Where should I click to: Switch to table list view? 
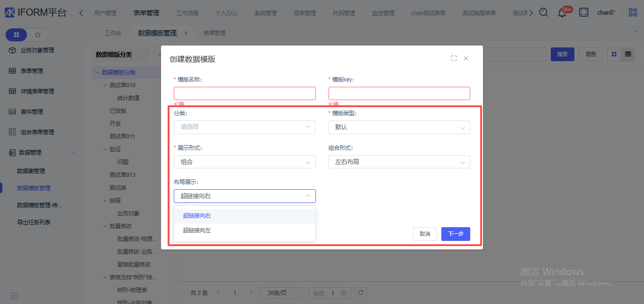pyautogui.click(x=628, y=55)
